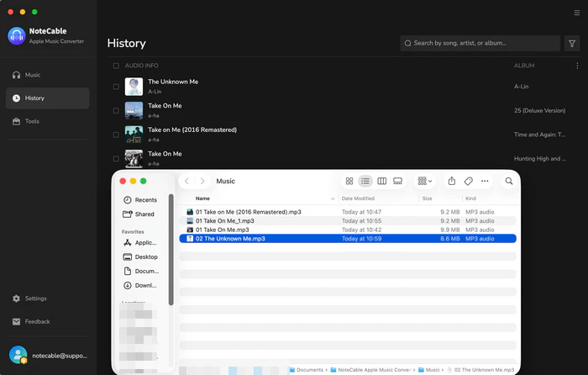This screenshot has height=375, width=588.
Task: Select the History sidebar item
Action: coord(47,98)
